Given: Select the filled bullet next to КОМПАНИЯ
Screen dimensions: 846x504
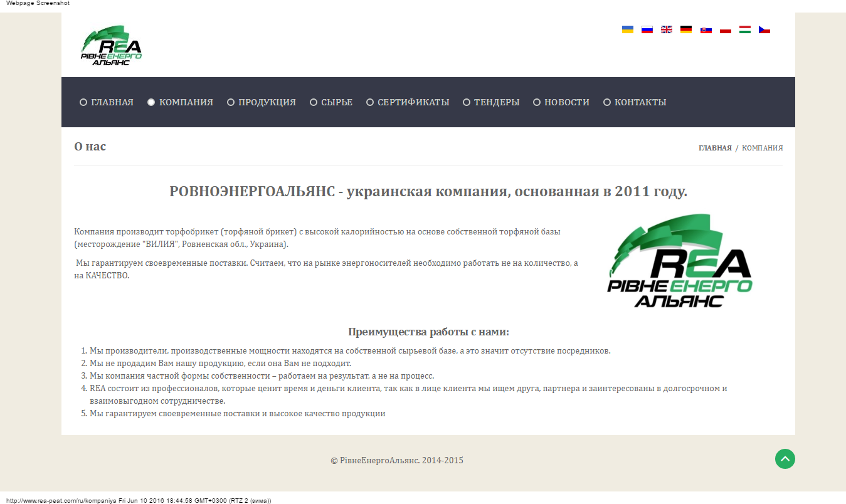Looking at the screenshot, I should tap(151, 102).
